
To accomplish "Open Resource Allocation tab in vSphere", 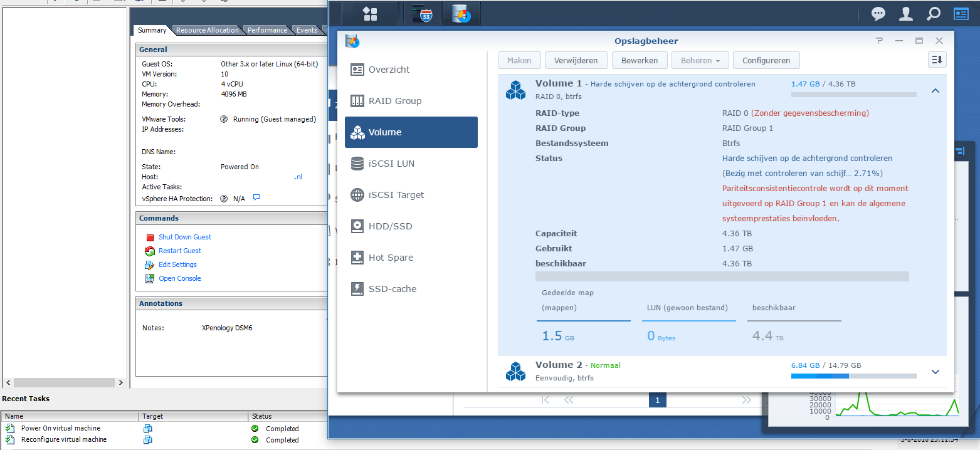I will [208, 30].
